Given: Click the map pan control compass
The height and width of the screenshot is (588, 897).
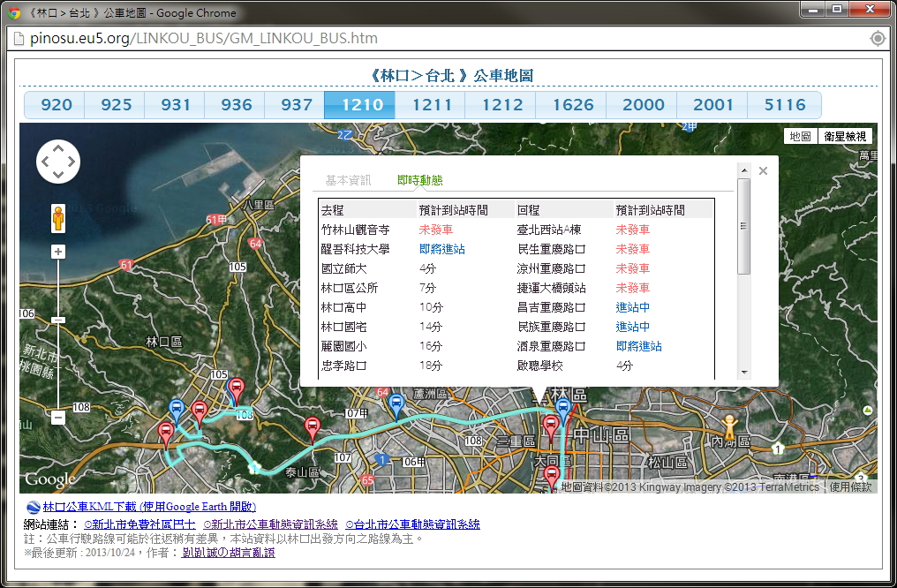Looking at the screenshot, I should (x=58, y=162).
